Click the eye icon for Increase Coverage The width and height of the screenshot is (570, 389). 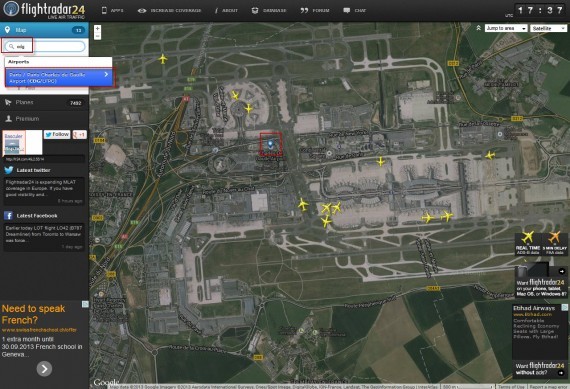142,11
